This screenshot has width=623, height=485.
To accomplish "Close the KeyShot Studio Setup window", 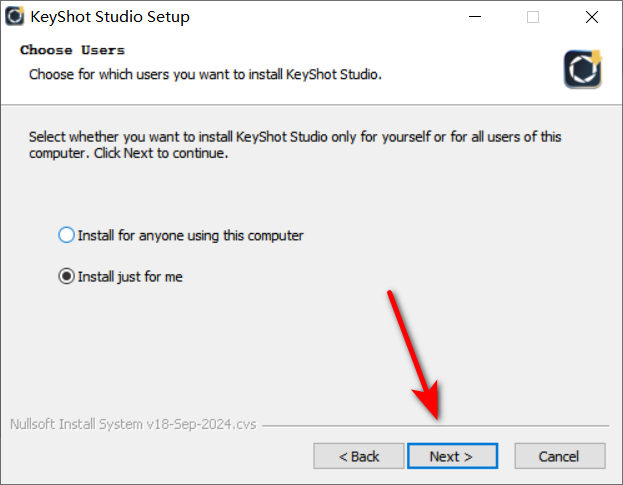I will pos(592,17).
